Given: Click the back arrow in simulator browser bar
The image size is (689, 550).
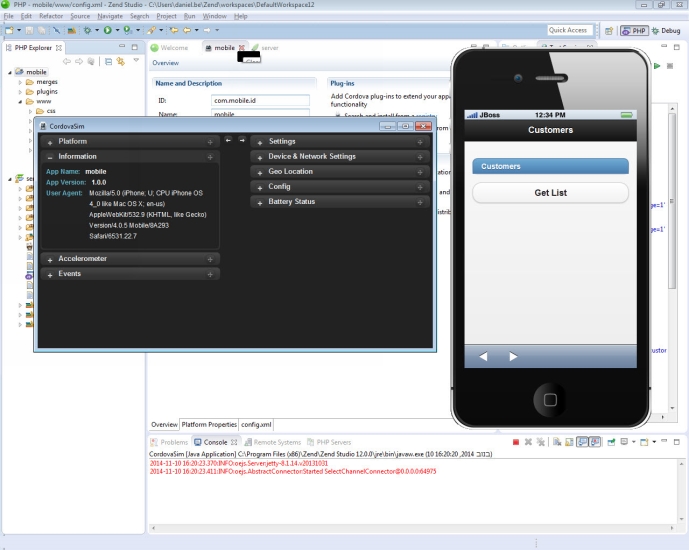Looking at the screenshot, I should (x=483, y=356).
